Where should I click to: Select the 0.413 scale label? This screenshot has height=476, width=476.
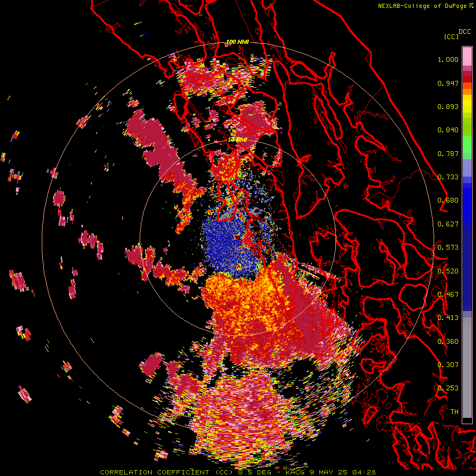tap(448, 318)
